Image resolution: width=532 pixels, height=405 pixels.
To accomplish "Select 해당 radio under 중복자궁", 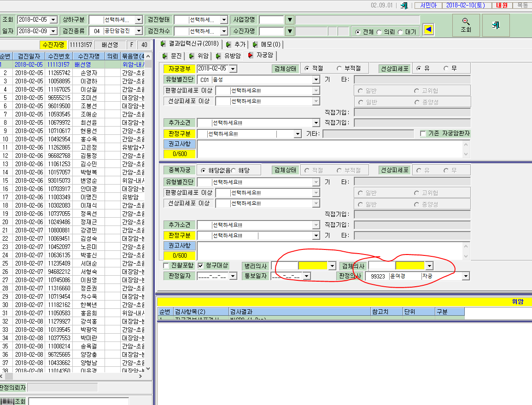I will point(234,170).
